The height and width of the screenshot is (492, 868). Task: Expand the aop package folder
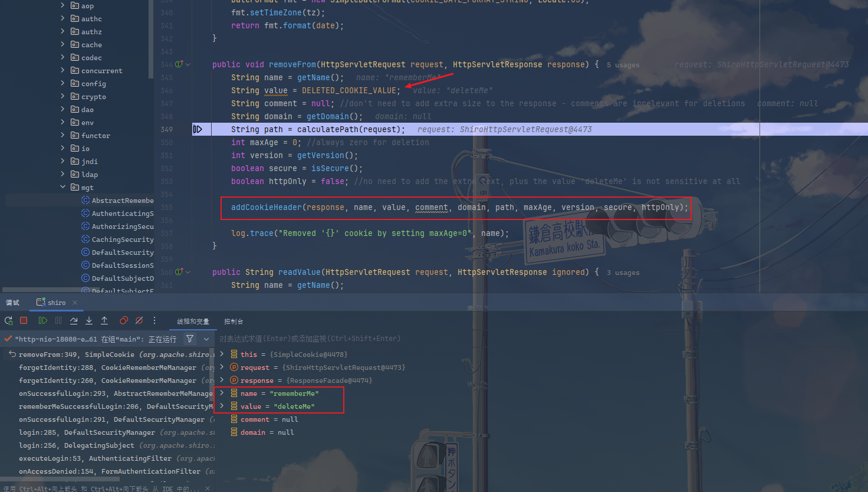[x=63, y=5]
